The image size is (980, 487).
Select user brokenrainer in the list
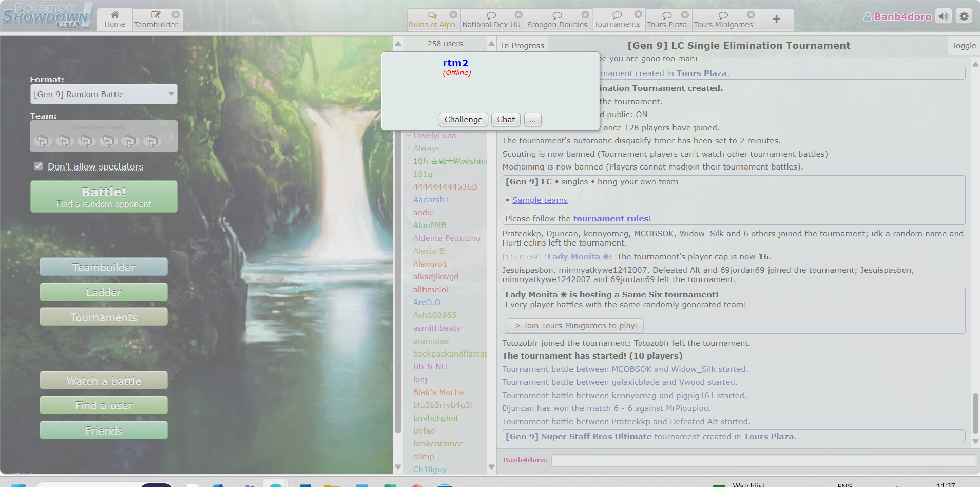(437, 443)
